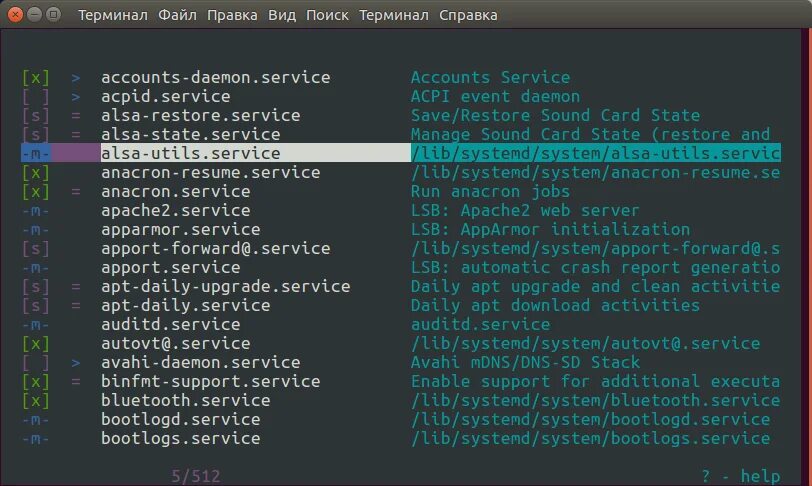Select the apport-forward@.service entry

click(215, 249)
